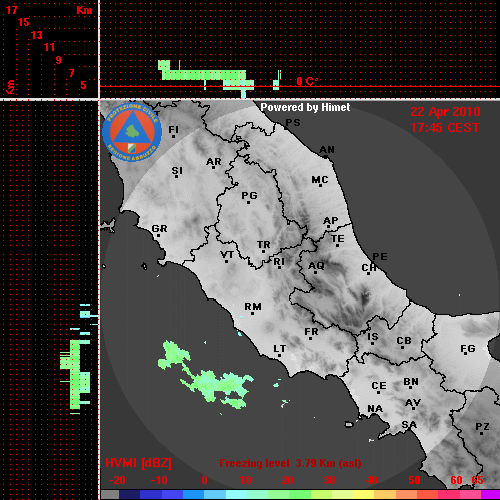Click the 5 km height label

(83, 85)
